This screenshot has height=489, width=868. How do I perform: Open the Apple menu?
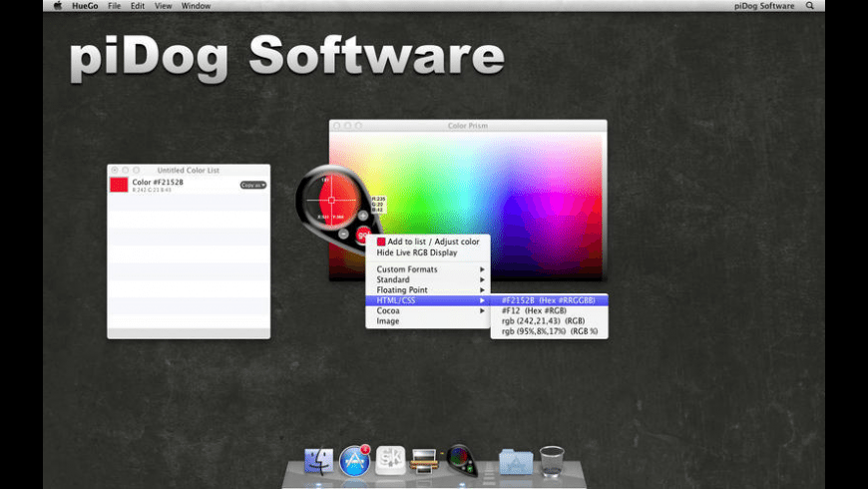pyautogui.click(x=57, y=6)
